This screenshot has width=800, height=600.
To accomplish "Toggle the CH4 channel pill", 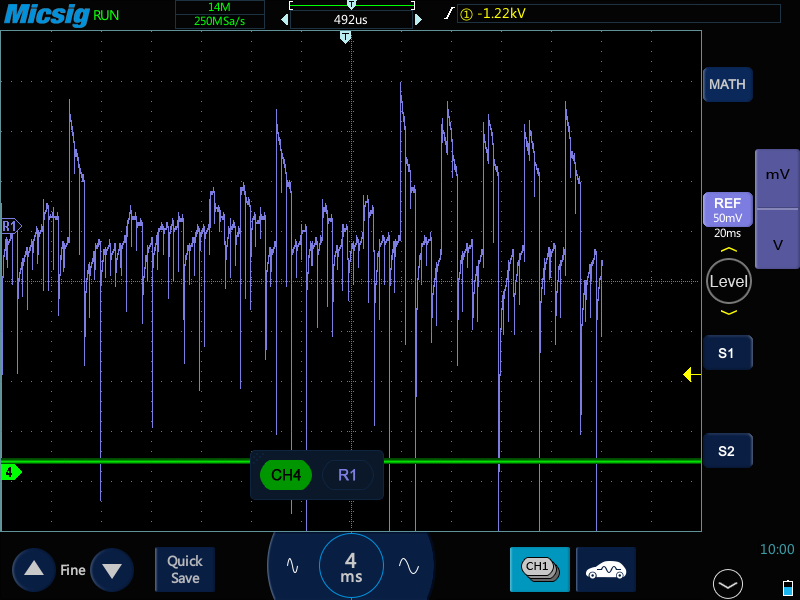I will (x=286, y=475).
